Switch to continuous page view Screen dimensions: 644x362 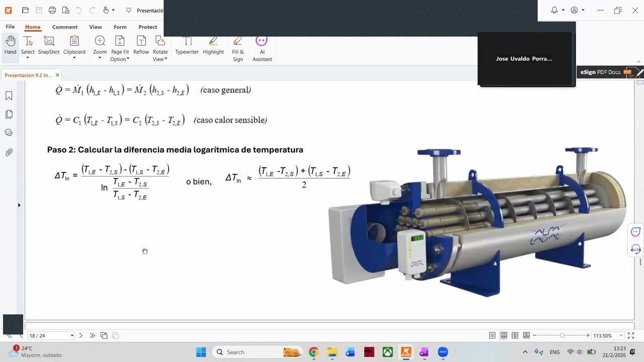point(504,335)
